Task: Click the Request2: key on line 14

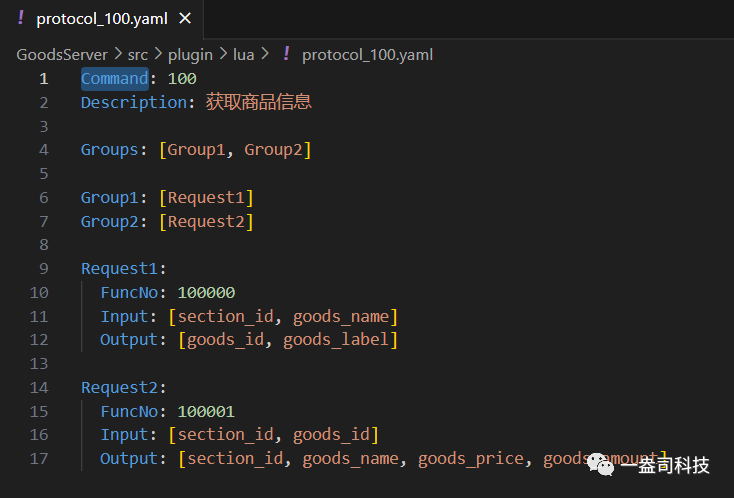Action: click(x=124, y=388)
